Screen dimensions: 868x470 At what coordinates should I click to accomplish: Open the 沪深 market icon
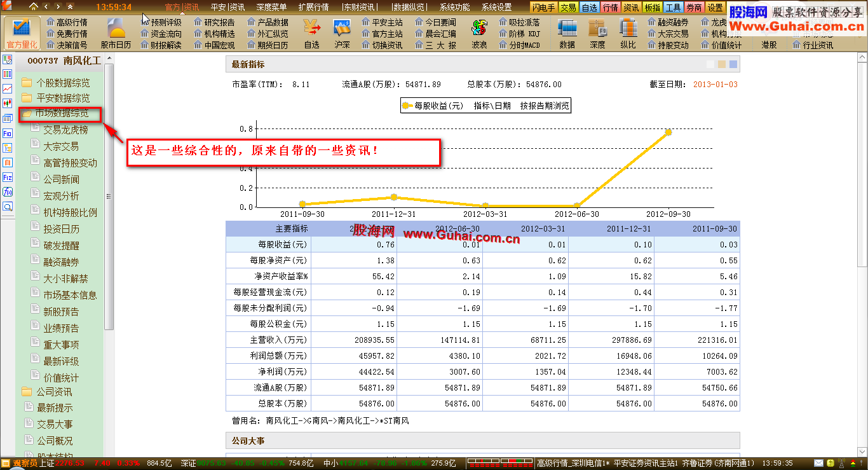point(342,34)
